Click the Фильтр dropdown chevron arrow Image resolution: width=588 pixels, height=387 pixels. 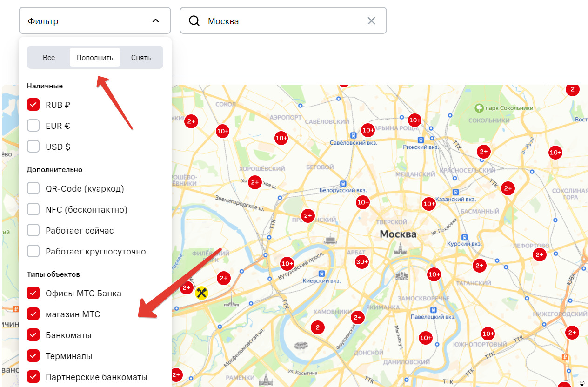[x=156, y=21]
